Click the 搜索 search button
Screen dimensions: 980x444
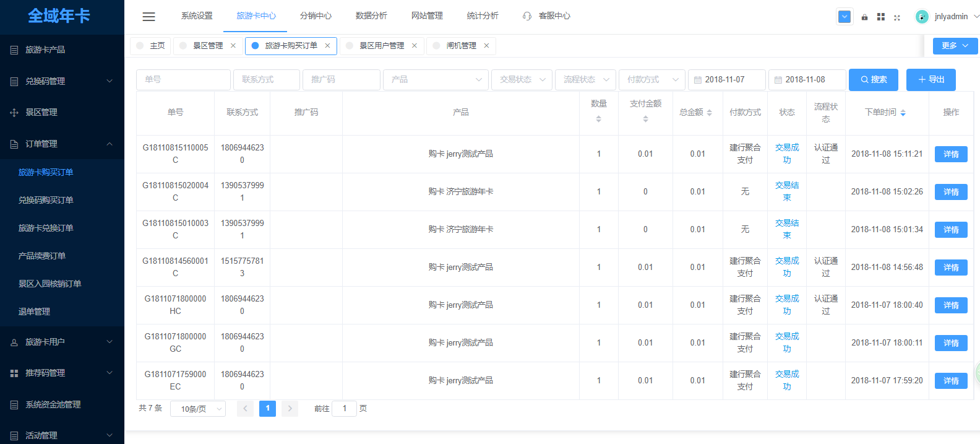[873, 80]
